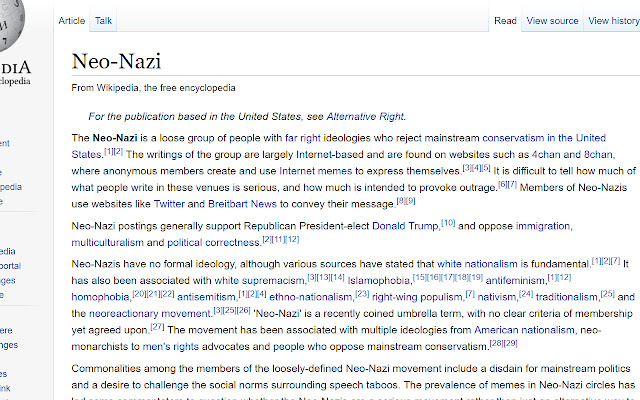Open the homophobia link

click(x=100, y=297)
